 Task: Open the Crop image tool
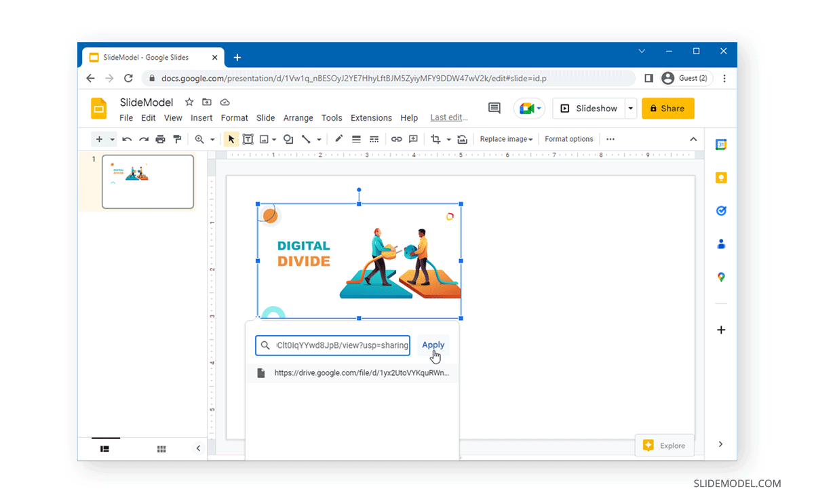click(437, 139)
